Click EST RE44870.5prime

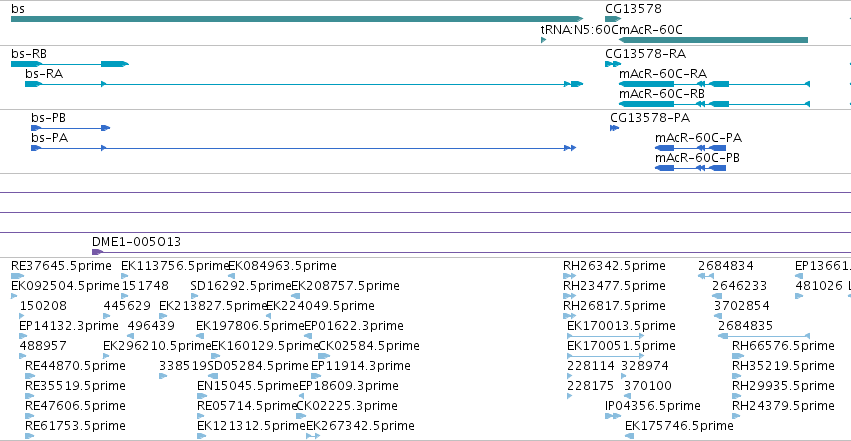coord(75,366)
